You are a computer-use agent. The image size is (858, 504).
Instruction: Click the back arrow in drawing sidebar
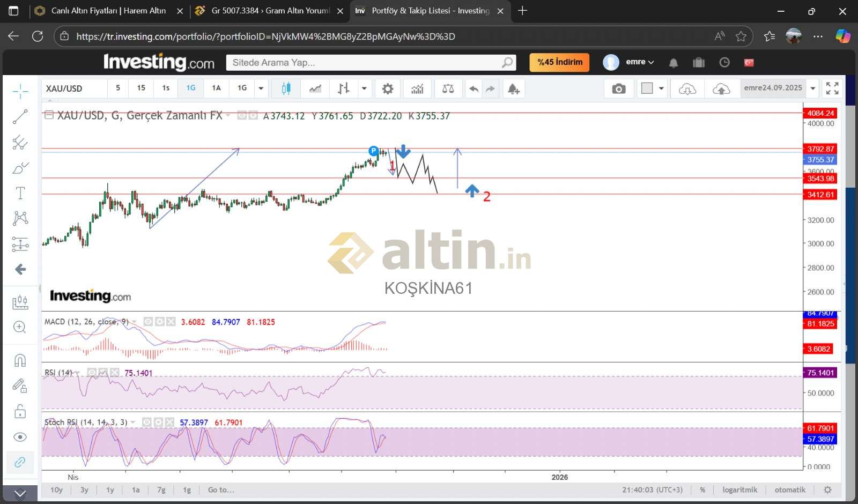coord(20,269)
